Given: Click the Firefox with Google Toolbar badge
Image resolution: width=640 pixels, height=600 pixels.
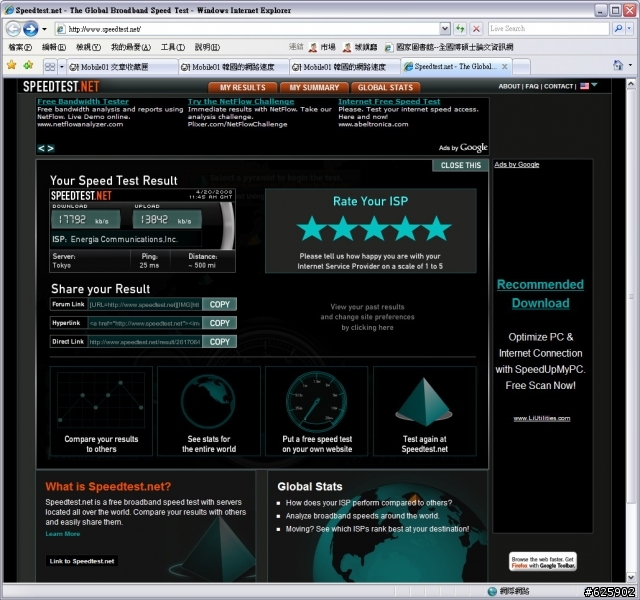Looking at the screenshot, I should pyautogui.click(x=543, y=562).
